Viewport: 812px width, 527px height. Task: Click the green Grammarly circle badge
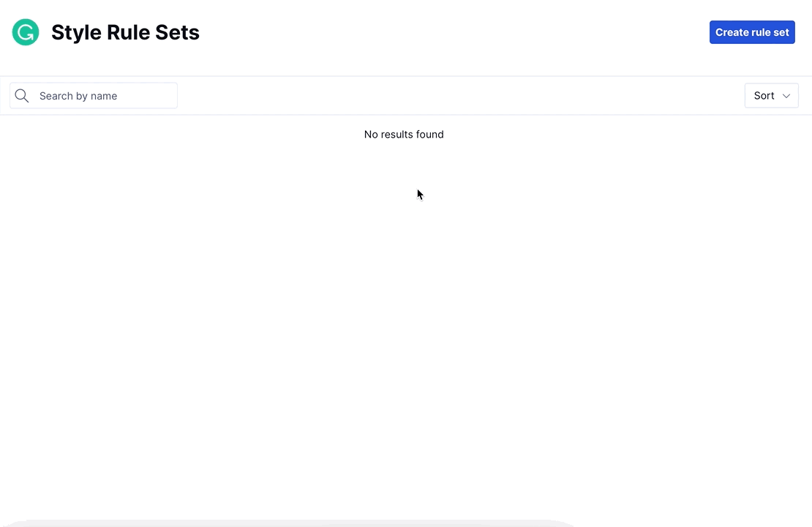click(x=25, y=32)
